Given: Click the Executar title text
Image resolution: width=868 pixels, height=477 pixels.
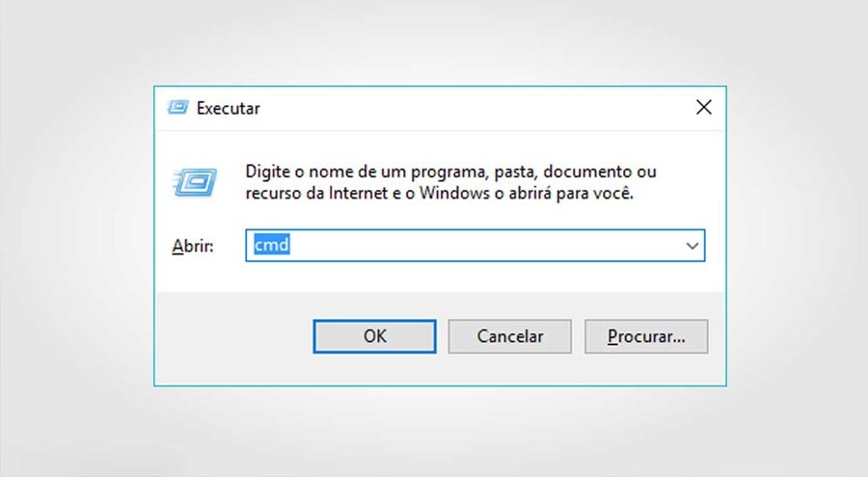Looking at the screenshot, I should [x=228, y=108].
